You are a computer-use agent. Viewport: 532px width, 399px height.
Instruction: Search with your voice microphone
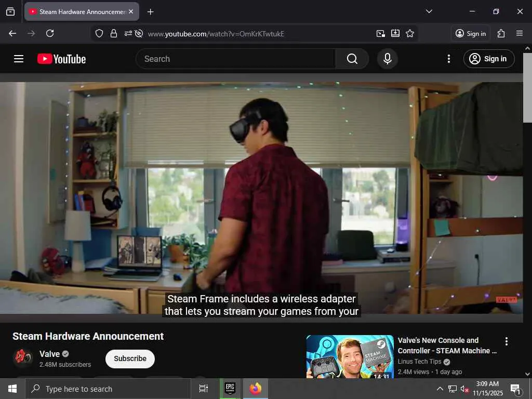pyautogui.click(x=388, y=59)
